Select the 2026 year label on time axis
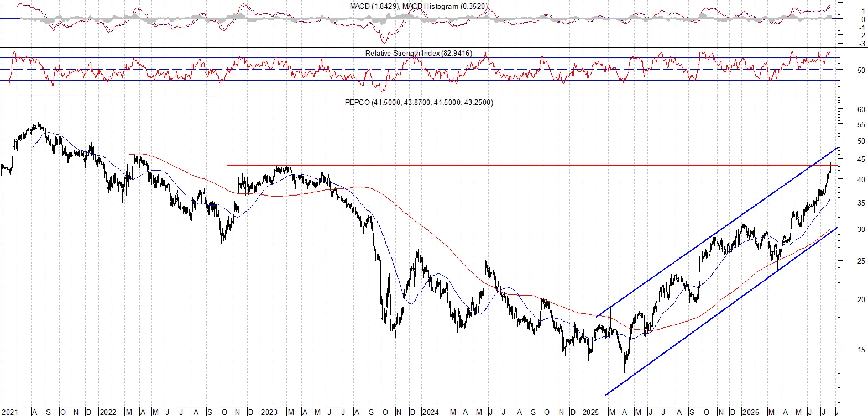This screenshot has height=416, width=868. [751, 412]
